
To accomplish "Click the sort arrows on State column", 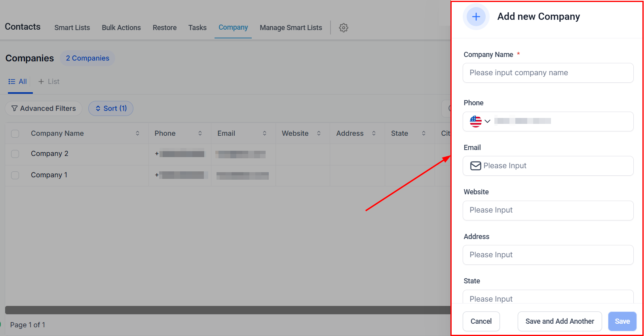I will pos(424,133).
